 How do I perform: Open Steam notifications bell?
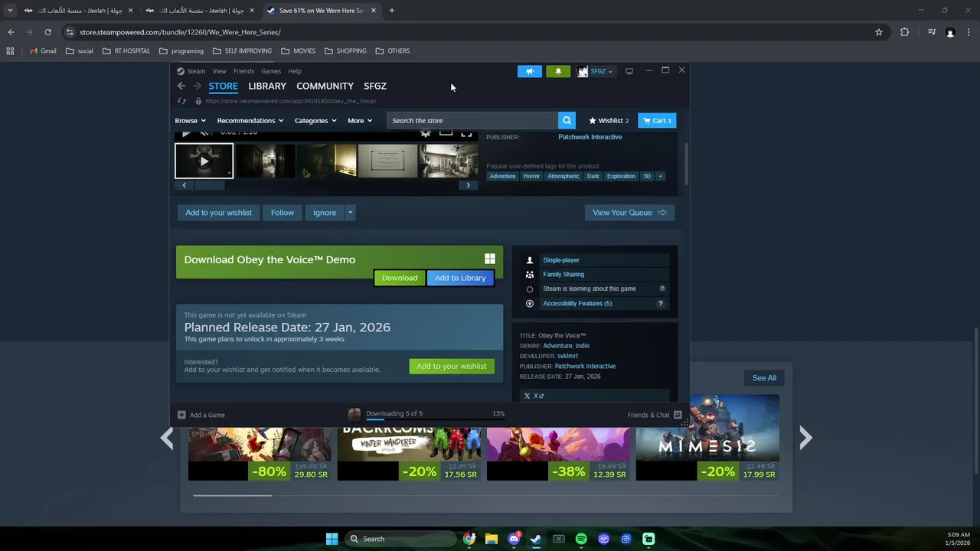[x=558, y=71]
